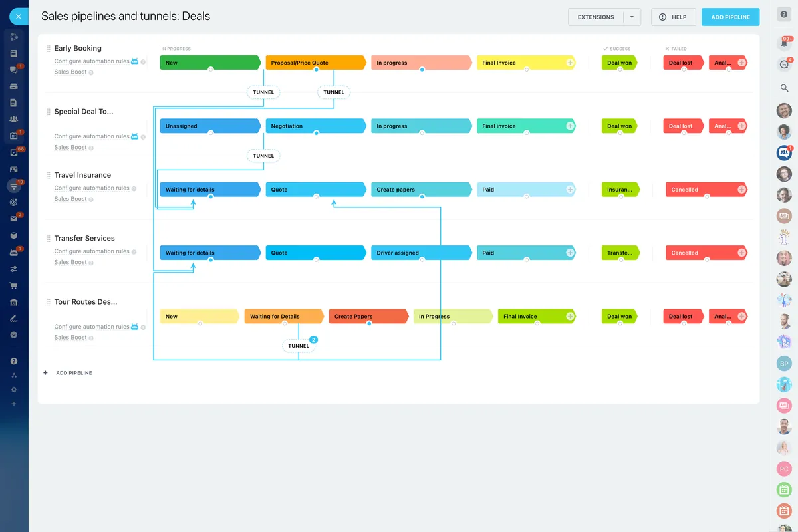Select the Negotiation stage in Special Deal pipeline
This screenshot has width=798, height=532.
[316, 126]
